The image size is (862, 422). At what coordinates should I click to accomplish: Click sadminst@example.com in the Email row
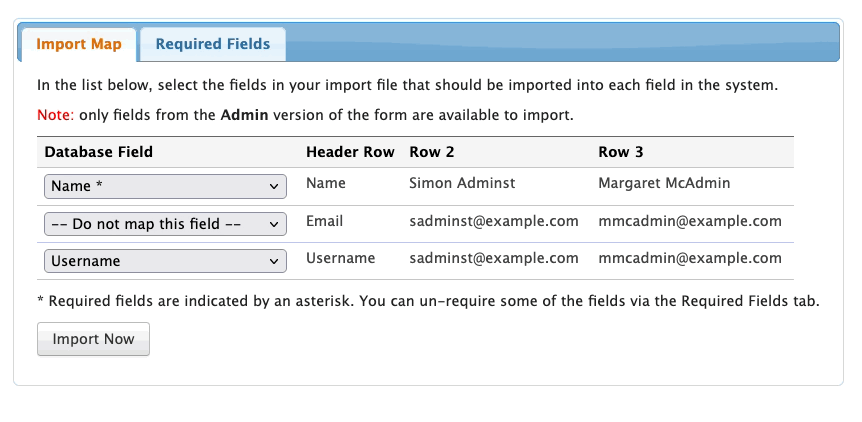(x=494, y=221)
